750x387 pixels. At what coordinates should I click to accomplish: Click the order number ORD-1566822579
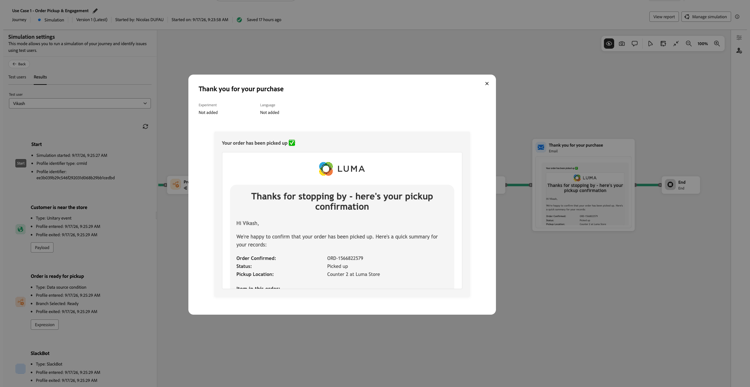(x=345, y=258)
